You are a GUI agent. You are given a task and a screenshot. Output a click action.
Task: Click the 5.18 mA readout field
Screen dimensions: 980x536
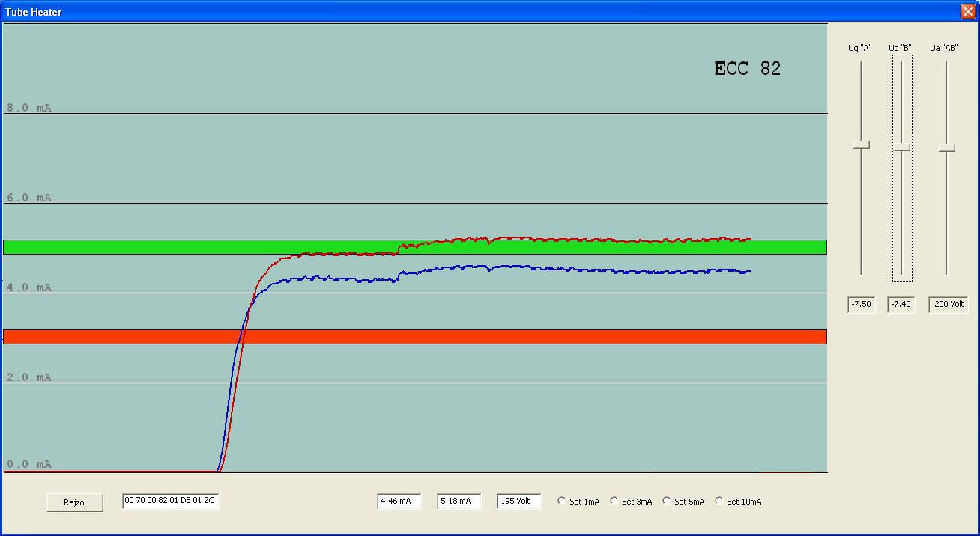point(459,502)
